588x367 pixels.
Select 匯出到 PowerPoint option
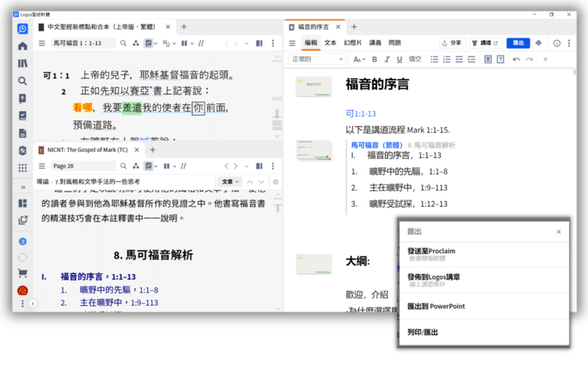click(484, 306)
